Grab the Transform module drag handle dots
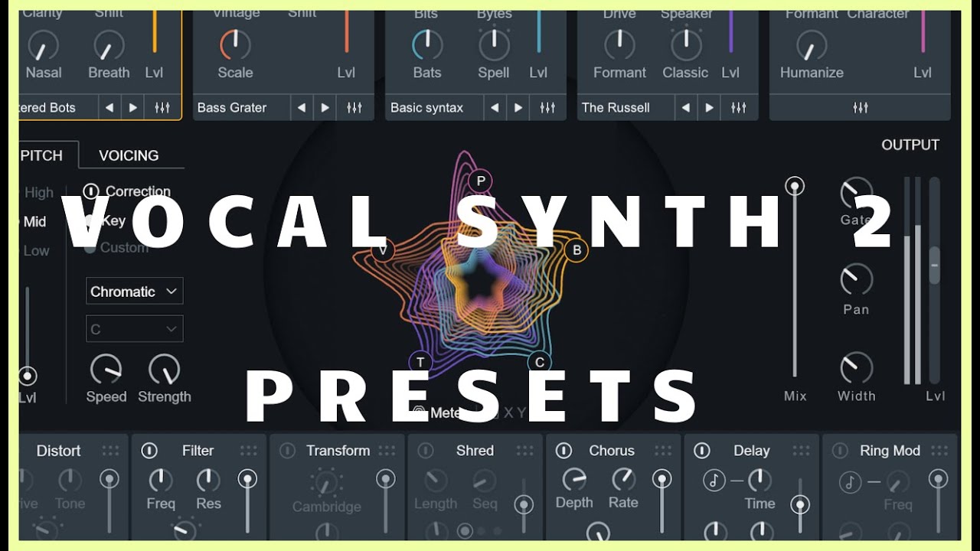This screenshot has width=980, height=551. click(387, 451)
